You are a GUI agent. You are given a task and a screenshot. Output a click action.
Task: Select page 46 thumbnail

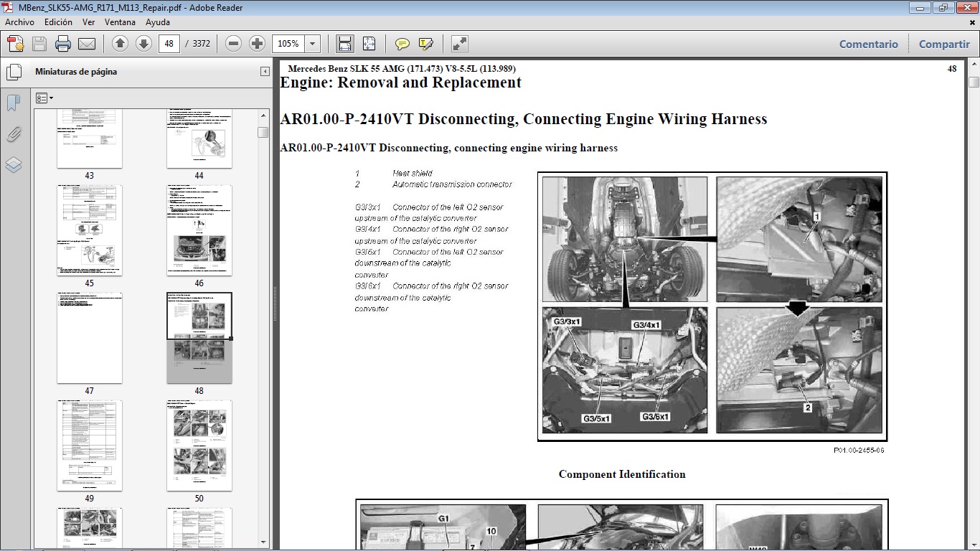tap(199, 230)
